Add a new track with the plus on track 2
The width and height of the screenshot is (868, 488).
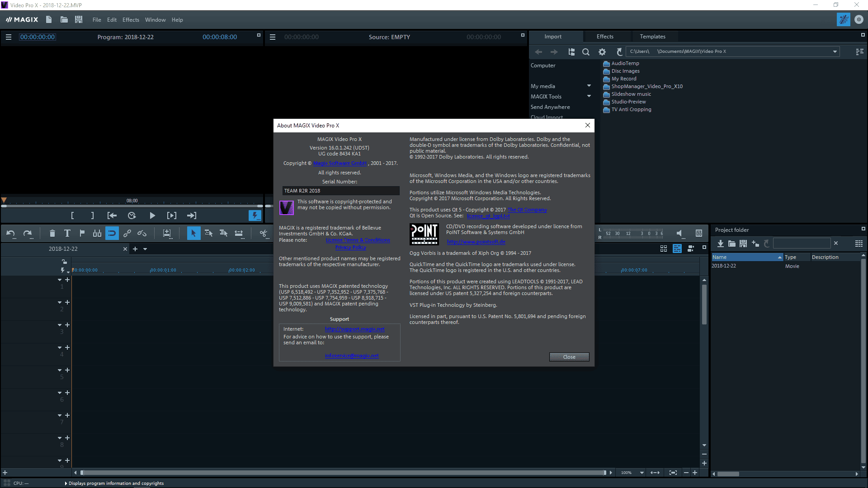click(x=67, y=302)
